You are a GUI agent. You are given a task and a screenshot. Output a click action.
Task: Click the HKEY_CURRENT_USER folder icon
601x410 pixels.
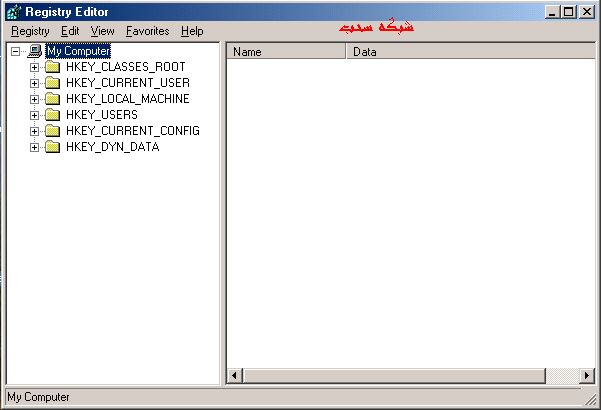[x=53, y=83]
